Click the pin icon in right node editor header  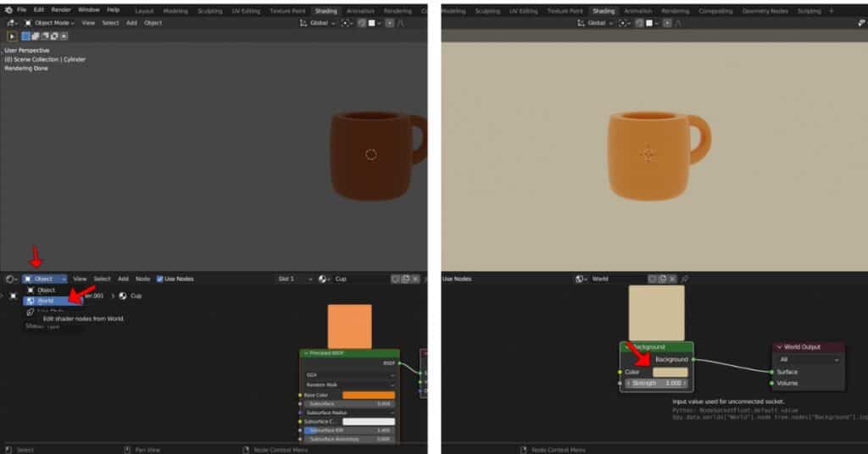tap(685, 279)
